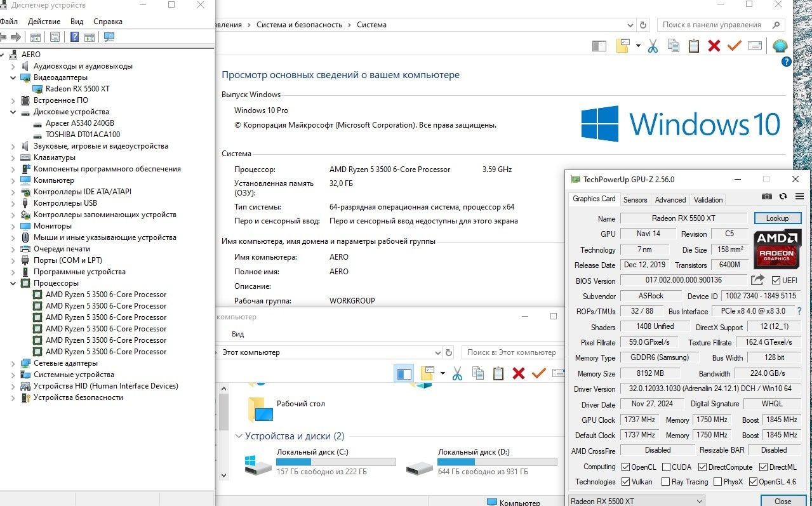
Task: Click the refresh icon beside System address bar
Action: coord(643,25)
